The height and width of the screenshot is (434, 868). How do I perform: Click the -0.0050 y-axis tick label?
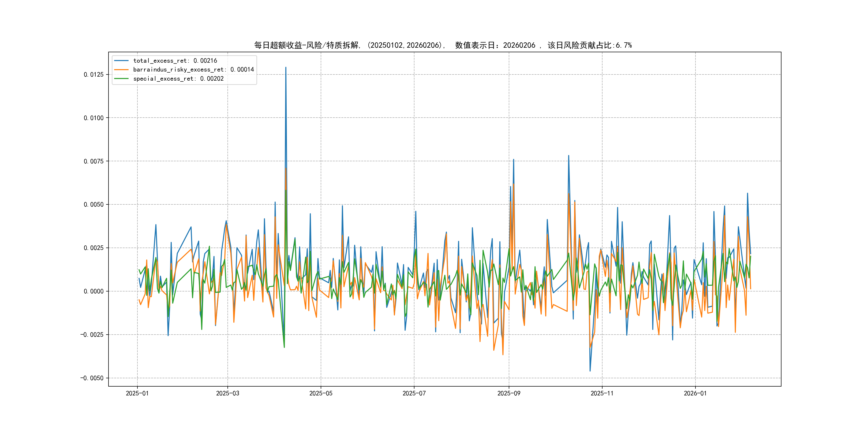coord(92,378)
